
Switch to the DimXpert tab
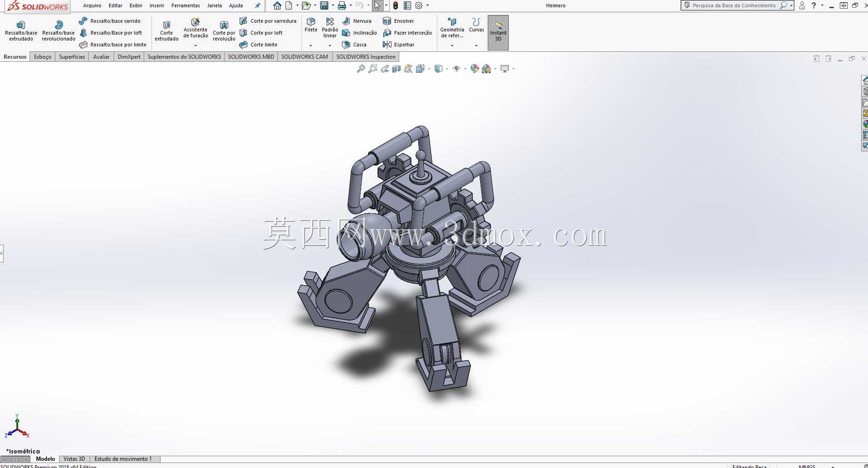pos(129,57)
